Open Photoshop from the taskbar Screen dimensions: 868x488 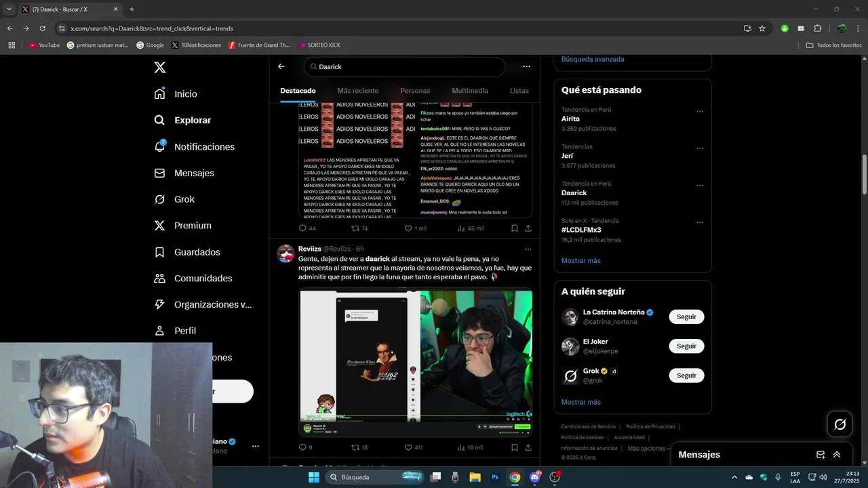click(x=495, y=477)
